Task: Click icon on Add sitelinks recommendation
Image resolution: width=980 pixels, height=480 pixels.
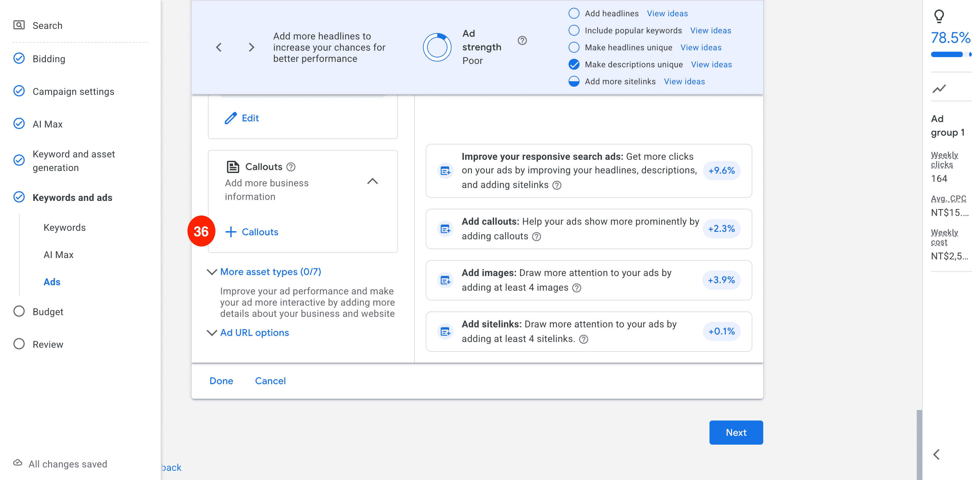Action: tap(445, 331)
